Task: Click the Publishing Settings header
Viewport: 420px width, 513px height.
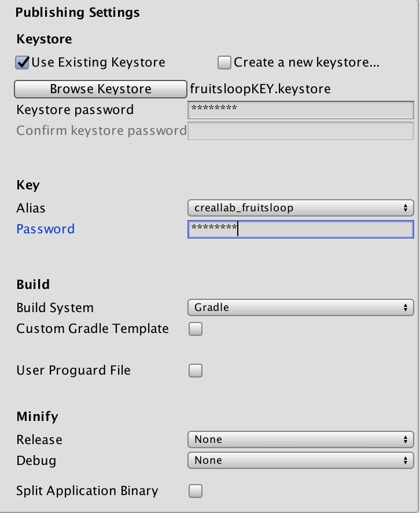Action: click(77, 12)
